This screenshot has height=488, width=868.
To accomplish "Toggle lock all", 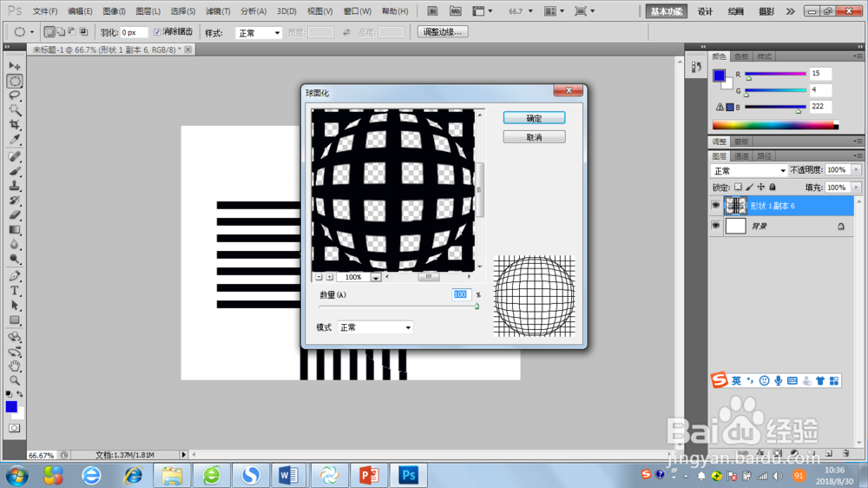I will tap(773, 188).
